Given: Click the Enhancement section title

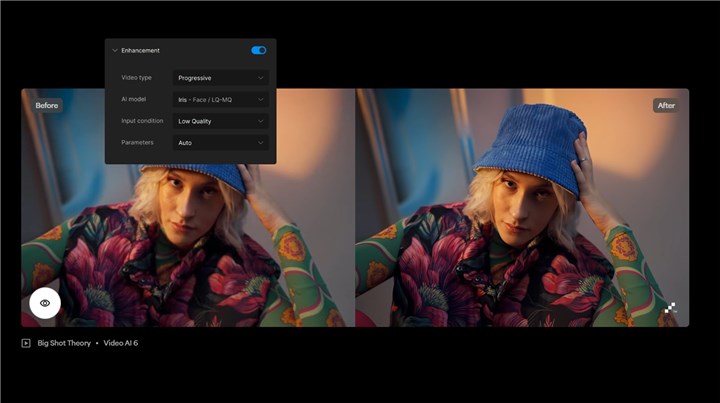Looking at the screenshot, I should pos(141,50).
